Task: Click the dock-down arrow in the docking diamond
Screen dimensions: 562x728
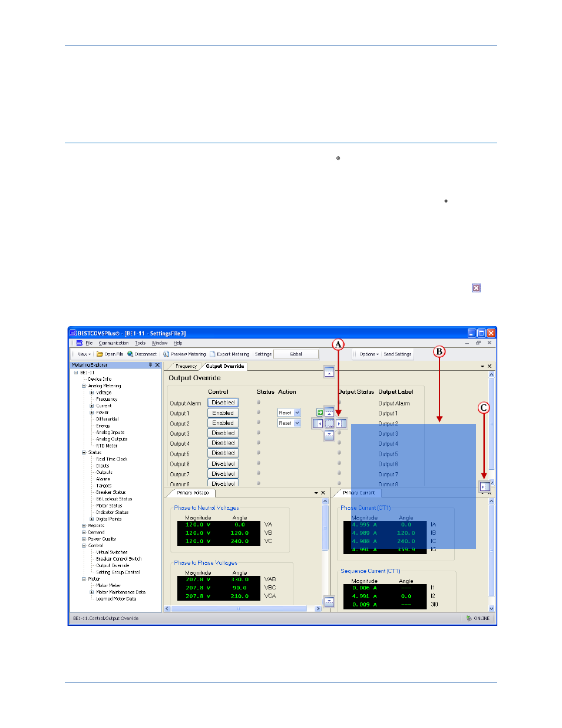Action: click(x=329, y=434)
